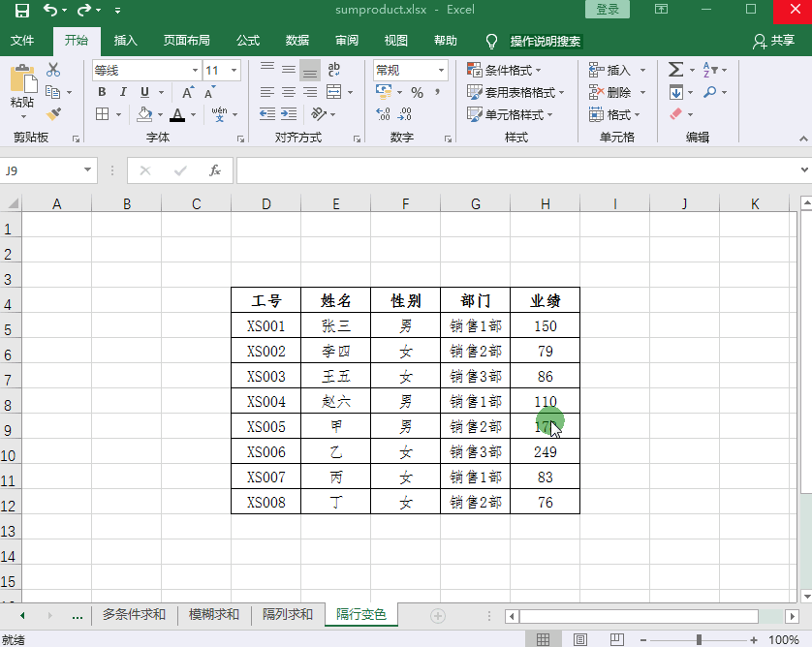The width and height of the screenshot is (812, 647).
Task: Decrease indent icon
Action: point(267,114)
